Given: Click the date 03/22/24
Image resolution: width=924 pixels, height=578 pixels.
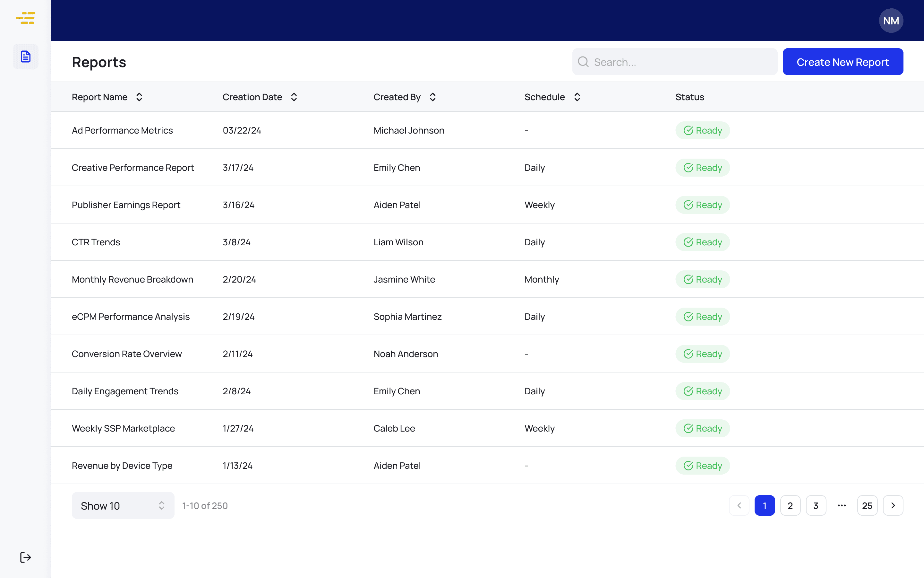Looking at the screenshot, I should click(242, 130).
